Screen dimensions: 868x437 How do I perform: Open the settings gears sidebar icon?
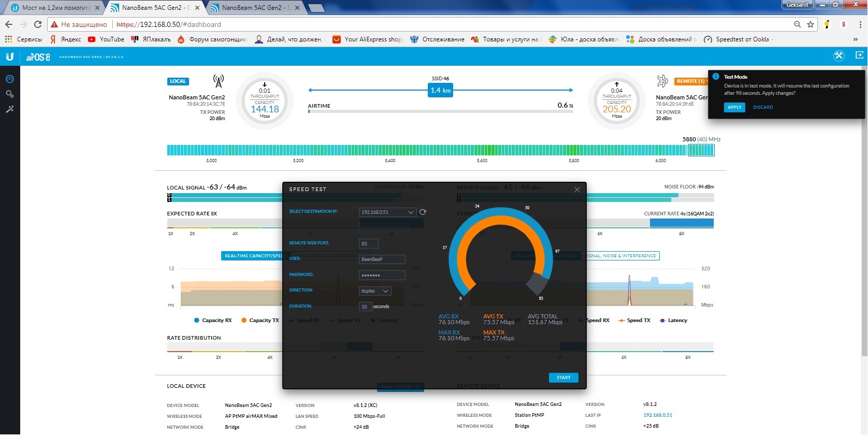point(9,94)
